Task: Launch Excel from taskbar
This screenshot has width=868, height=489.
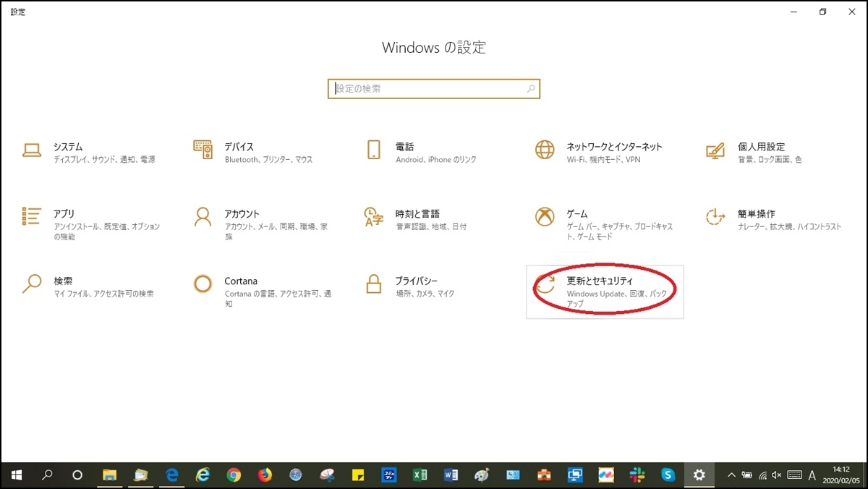Action: pyautogui.click(x=420, y=475)
